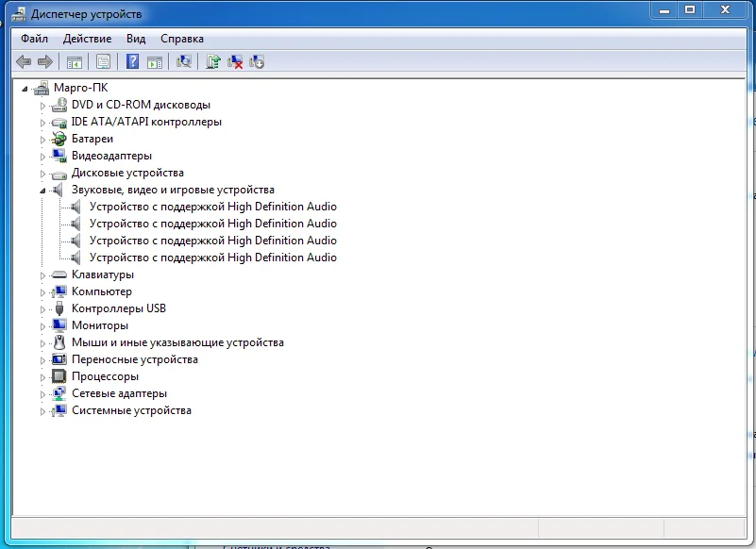The height and width of the screenshot is (549, 756).
Task: Open the Вид menu
Action: (136, 39)
